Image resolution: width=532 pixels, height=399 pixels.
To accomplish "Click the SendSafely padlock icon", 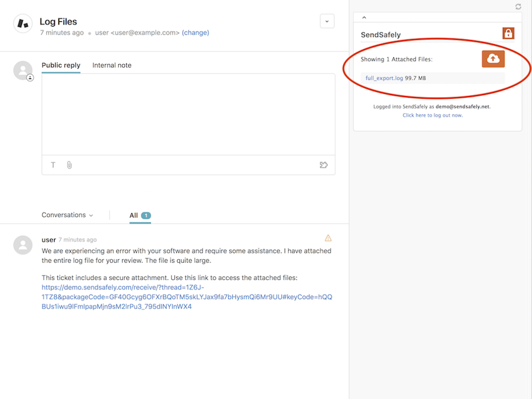I will tap(508, 34).
